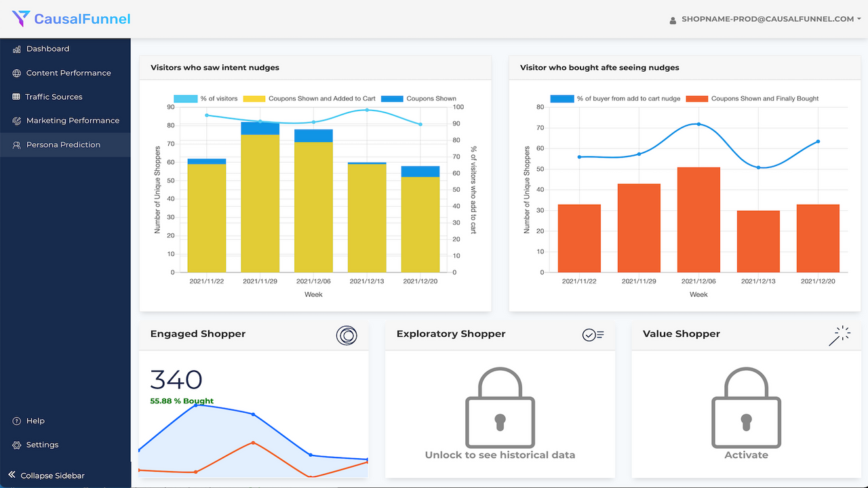
Task: Click the Content Performance globe icon
Action: (x=17, y=73)
